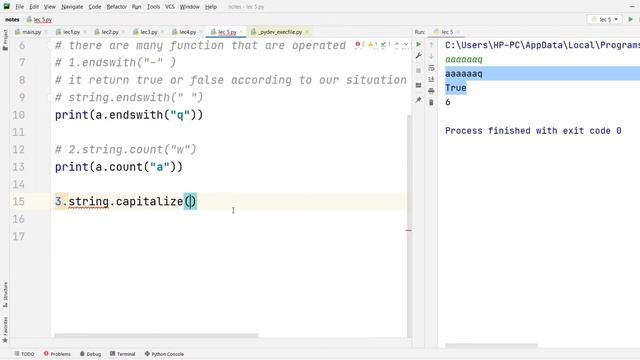Open the Window menu
The image size is (640, 360).
click(189, 7)
